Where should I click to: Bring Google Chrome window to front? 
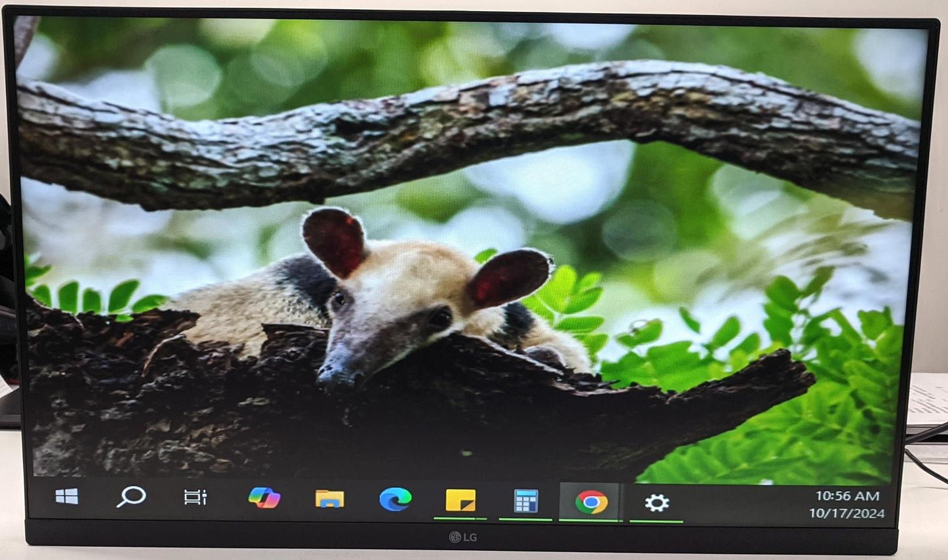pos(590,502)
